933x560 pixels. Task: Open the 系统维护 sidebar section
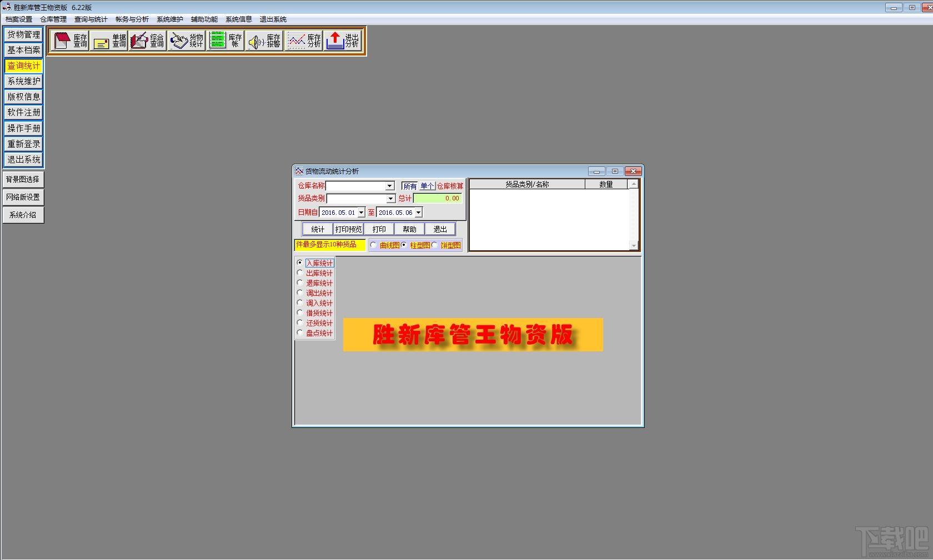point(23,81)
